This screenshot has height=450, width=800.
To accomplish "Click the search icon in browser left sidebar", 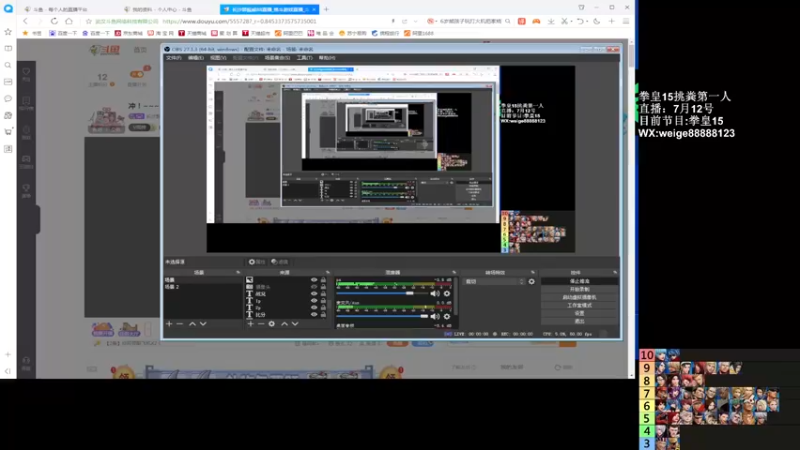I will point(8,65).
